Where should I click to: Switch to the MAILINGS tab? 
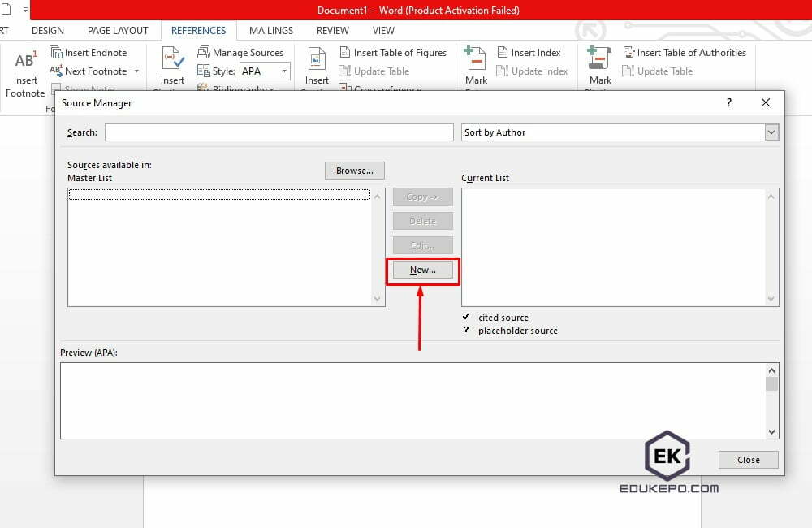click(270, 30)
